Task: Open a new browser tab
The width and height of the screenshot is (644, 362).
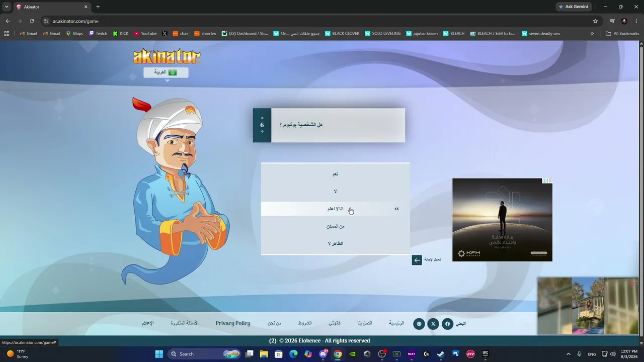Action: 98,7
